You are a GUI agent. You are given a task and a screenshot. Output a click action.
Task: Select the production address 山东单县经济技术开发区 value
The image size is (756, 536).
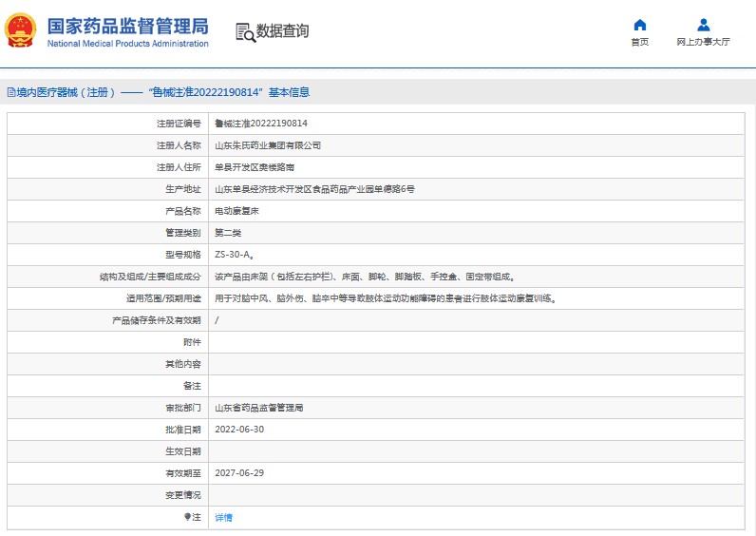[x=314, y=189]
